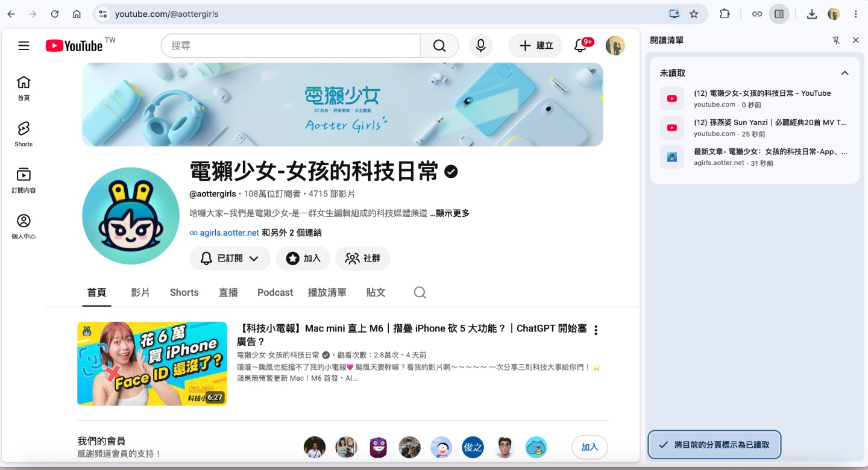The height and width of the screenshot is (470, 868).
Task: Start voice search with microphone icon
Action: point(480,46)
